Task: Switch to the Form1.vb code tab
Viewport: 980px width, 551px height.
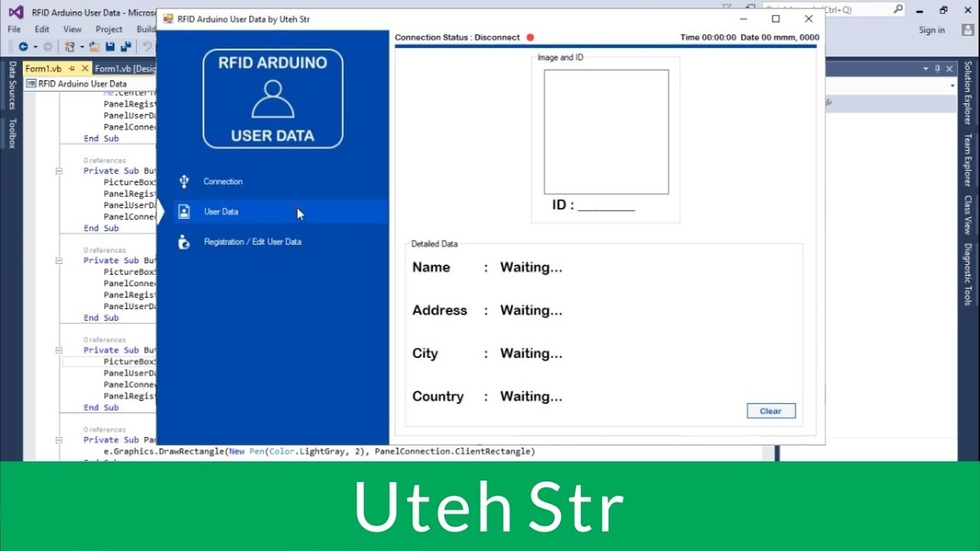Action: click(x=44, y=68)
